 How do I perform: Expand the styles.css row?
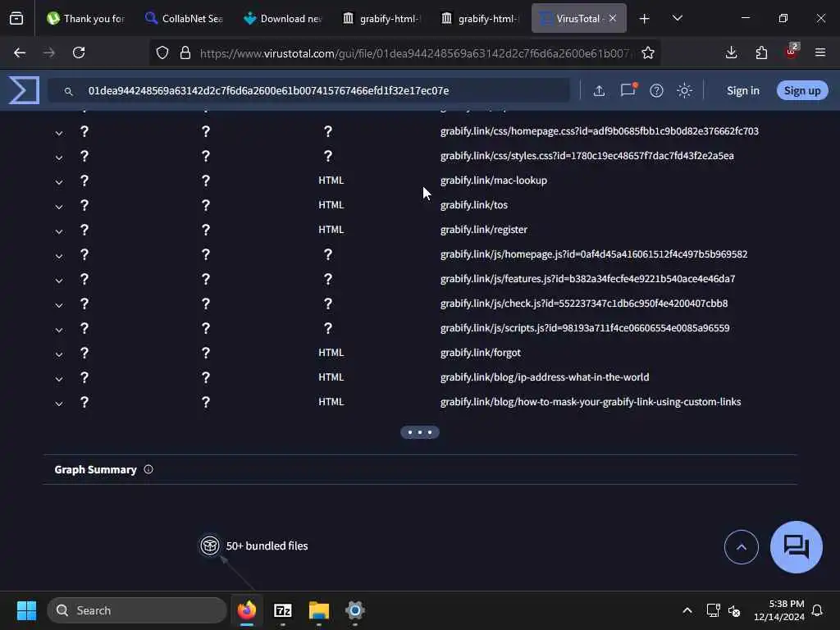pos(59,157)
